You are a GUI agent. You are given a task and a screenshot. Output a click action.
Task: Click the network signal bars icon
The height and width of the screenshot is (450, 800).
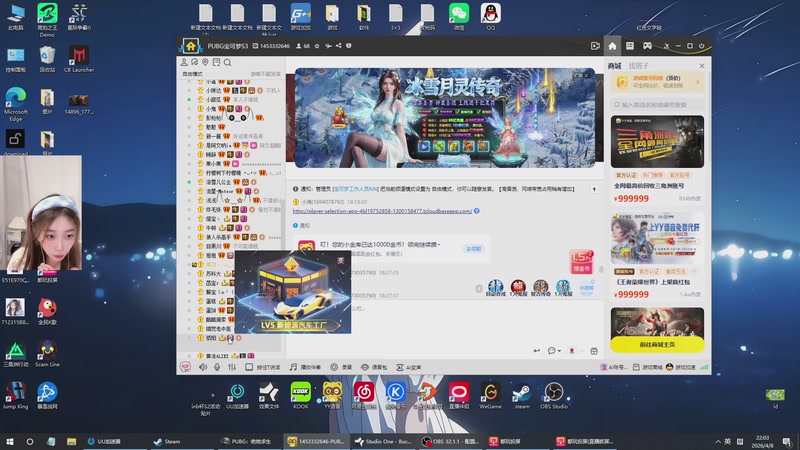coord(704,367)
